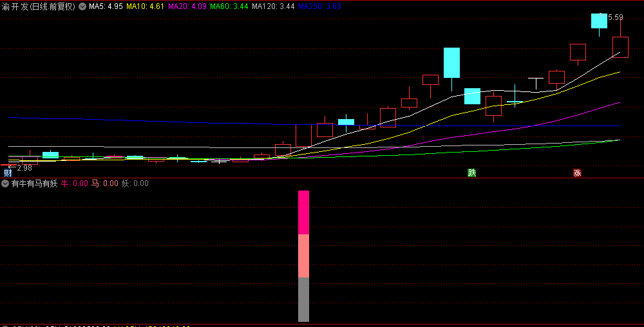The width and height of the screenshot is (644, 327).
Task: Select the gray bottom indicator bar segment
Action: pyautogui.click(x=303, y=299)
